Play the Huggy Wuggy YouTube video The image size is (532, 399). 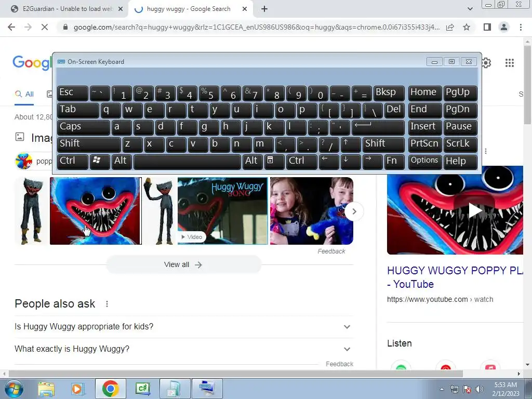(x=475, y=210)
